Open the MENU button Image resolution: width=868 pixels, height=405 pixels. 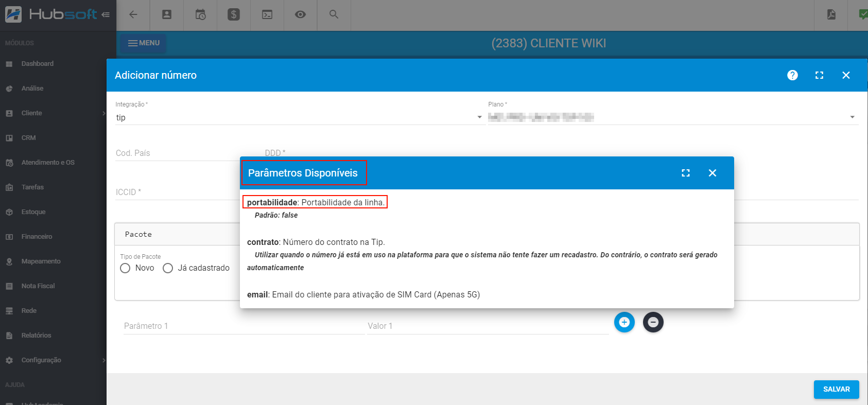(x=144, y=43)
